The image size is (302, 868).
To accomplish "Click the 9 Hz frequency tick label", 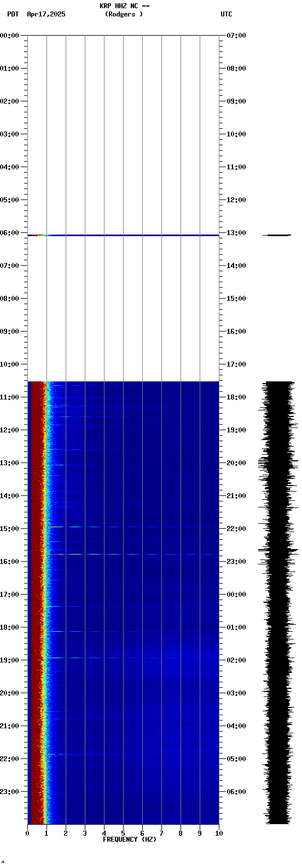I will click(200, 833).
